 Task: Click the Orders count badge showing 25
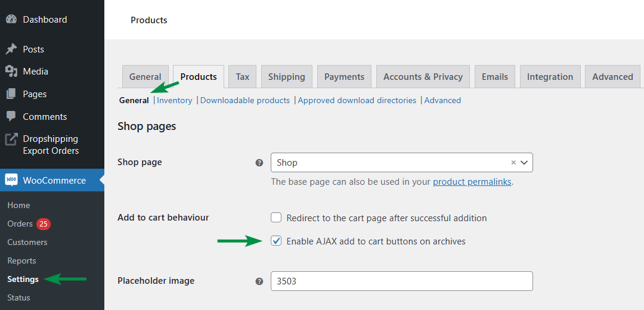pyautogui.click(x=44, y=224)
